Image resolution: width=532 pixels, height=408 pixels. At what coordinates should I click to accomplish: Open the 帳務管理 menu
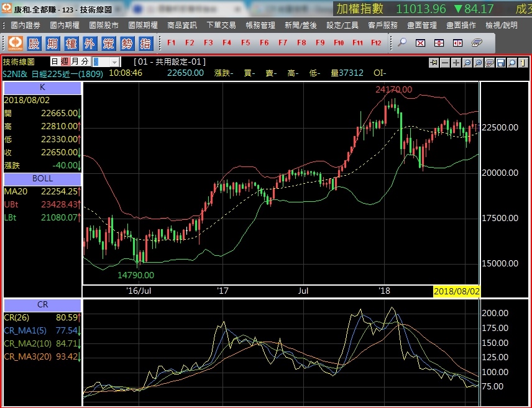[260, 25]
